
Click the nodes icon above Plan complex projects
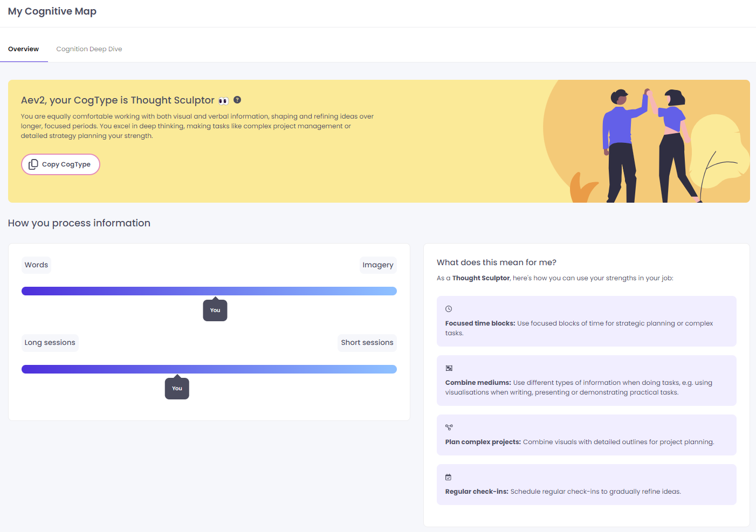tap(449, 427)
